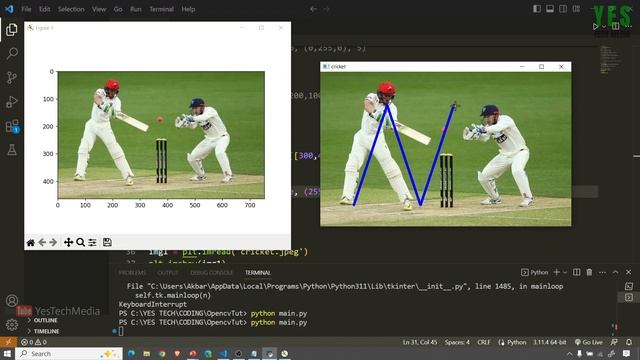Click the Ln 31, Col 45 status item
Image resolution: width=640 pixels, height=360 pixels.
(420, 342)
